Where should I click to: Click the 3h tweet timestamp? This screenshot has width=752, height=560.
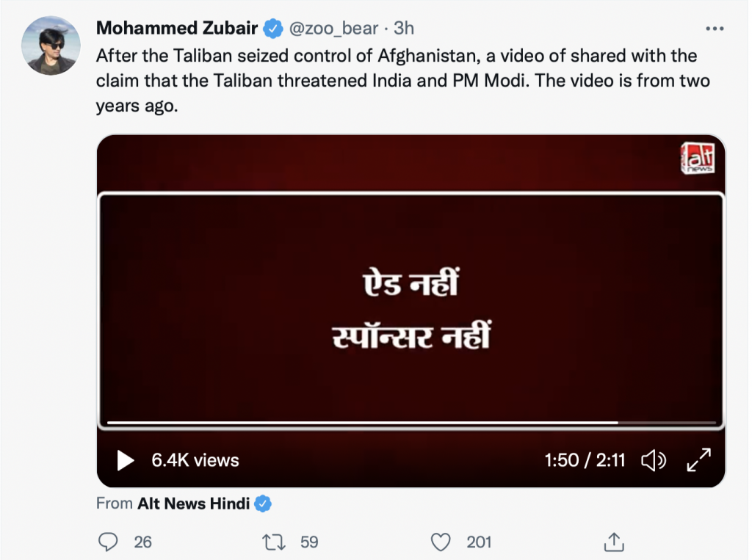[x=405, y=29]
